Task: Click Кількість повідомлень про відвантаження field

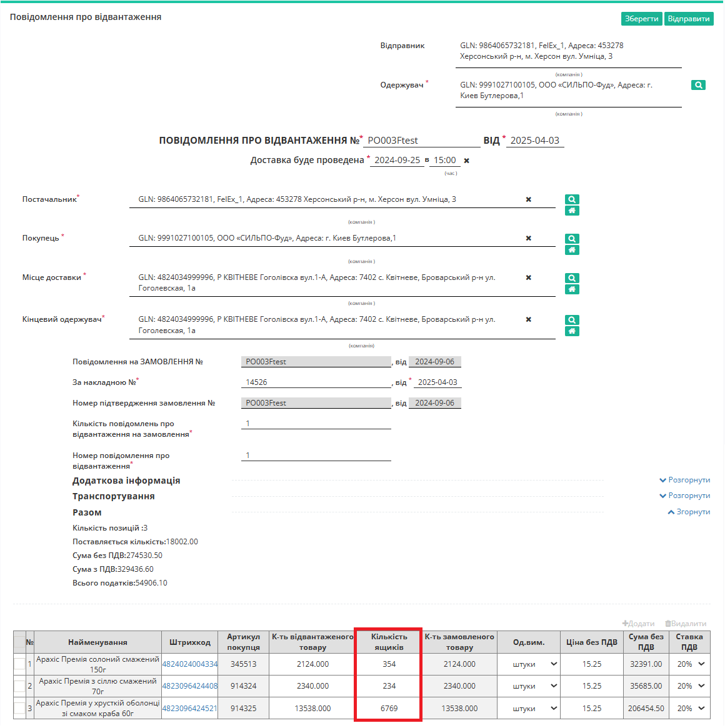Action: [x=316, y=424]
